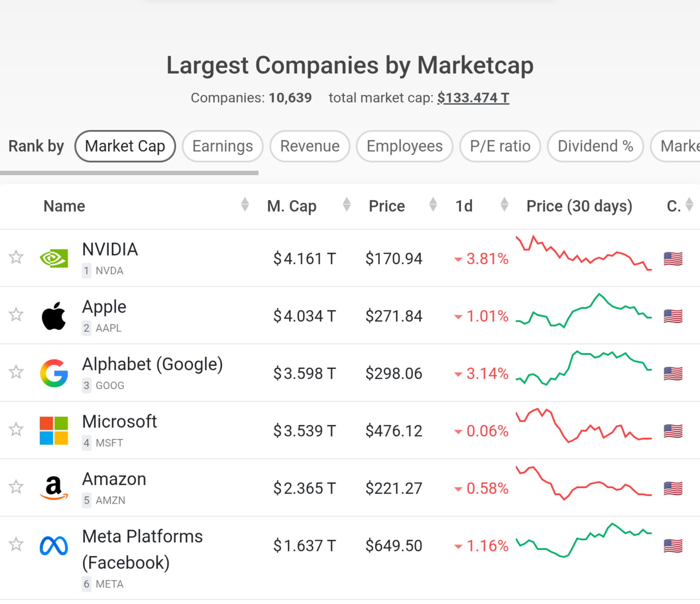The width and height of the screenshot is (700, 604).
Task: Click the horizontal scrollbar under Rank by
Action: pyautogui.click(x=129, y=173)
